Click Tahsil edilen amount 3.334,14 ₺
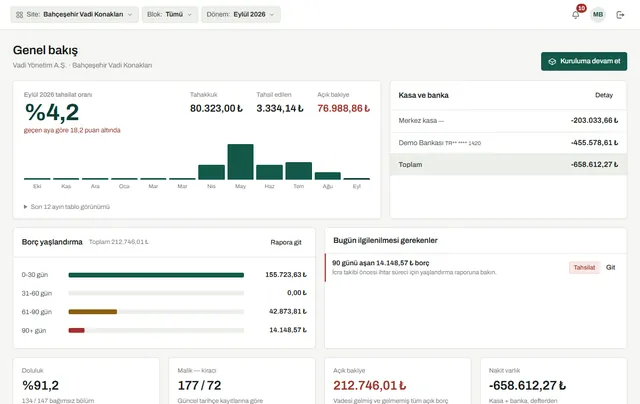The image size is (640, 404). coord(280,109)
